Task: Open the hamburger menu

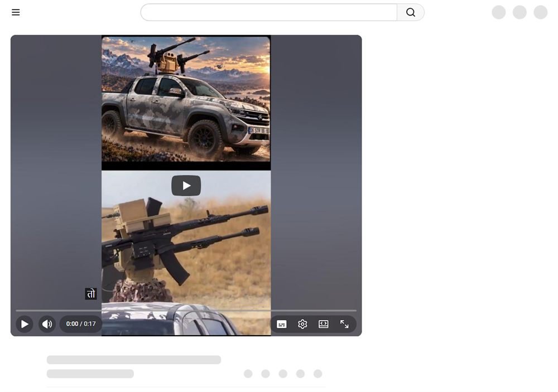Action: click(16, 12)
